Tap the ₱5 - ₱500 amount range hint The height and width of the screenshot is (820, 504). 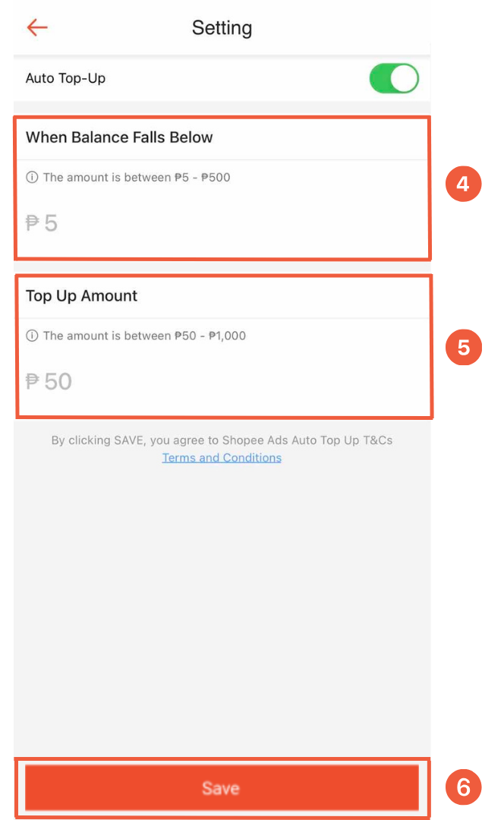[x=137, y=177]
